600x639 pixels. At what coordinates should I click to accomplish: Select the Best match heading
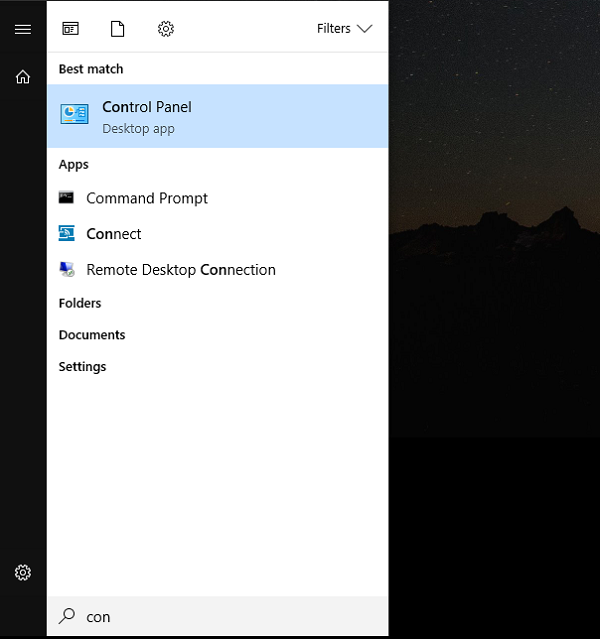91,69
